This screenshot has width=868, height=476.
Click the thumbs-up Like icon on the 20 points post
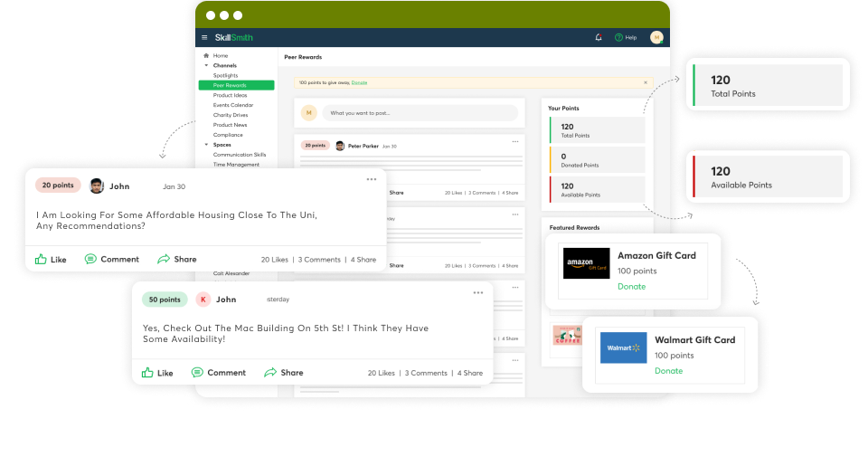tap(41, 259)
